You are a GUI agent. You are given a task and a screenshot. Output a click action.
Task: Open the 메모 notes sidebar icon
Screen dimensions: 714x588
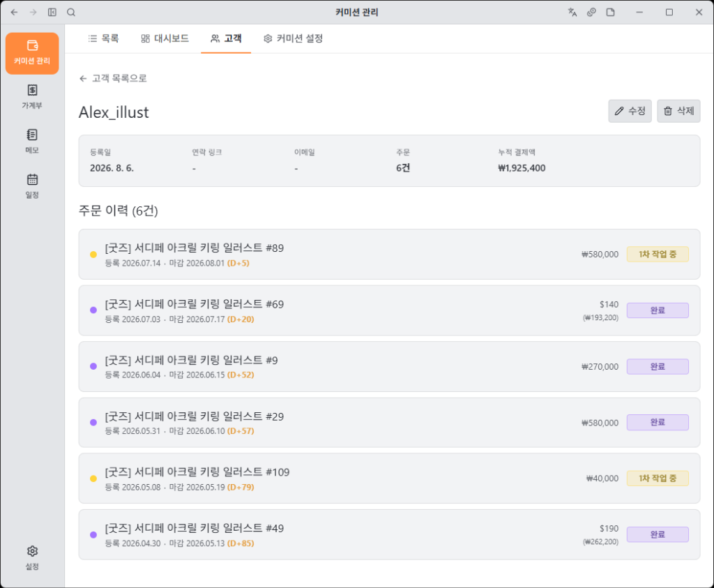pos(32,141)
